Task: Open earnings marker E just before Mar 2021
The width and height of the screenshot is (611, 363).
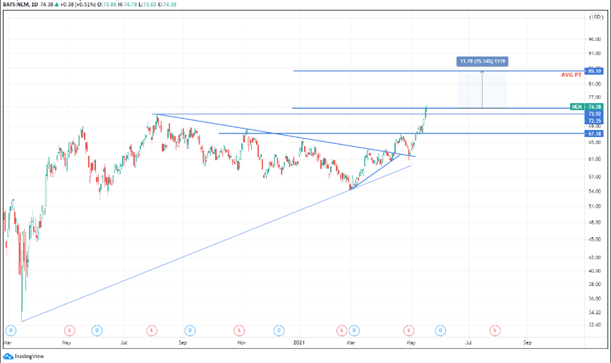Action: [x=342, y=331]
